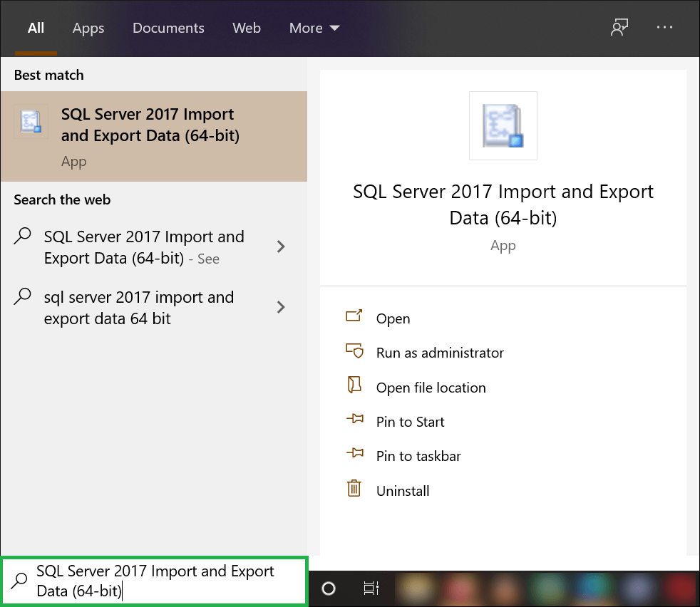This screenshot has width=700, height=607.
Task: Switch to the Apps tab
Action: click(88, 28)
